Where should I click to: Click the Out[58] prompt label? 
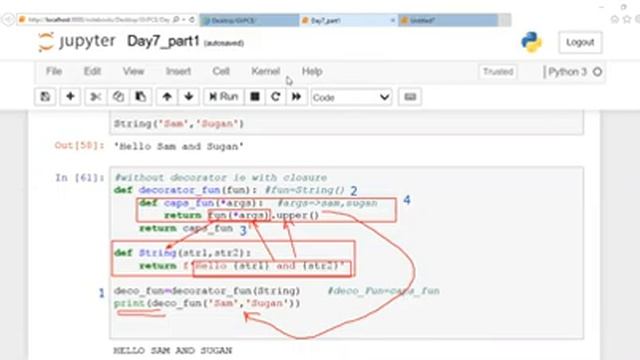[x=80, y=146]
